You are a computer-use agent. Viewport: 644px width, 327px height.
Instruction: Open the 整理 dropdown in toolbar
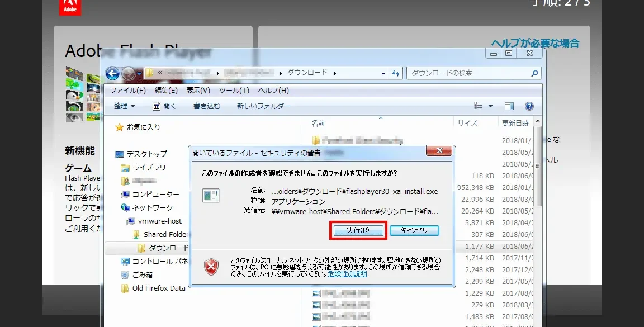pyautogui.click(x=125, y=106)
